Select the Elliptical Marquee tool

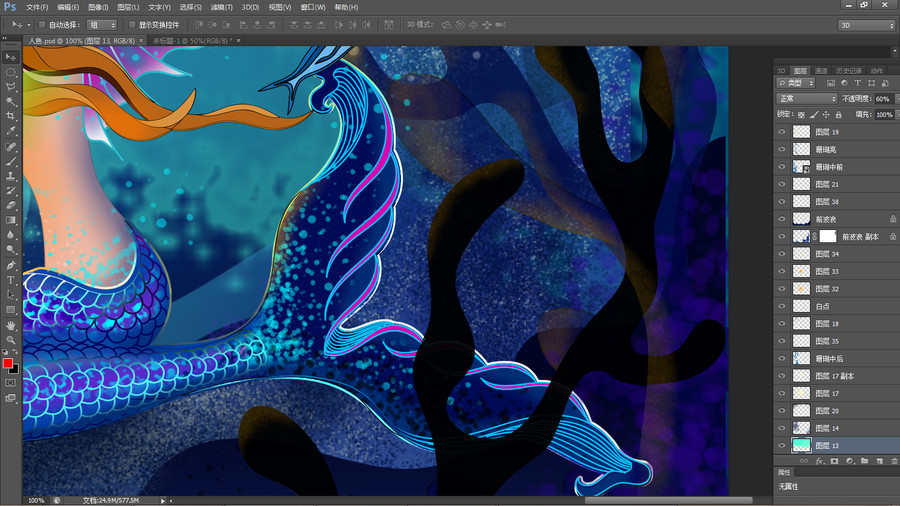(x=10, y=72)
